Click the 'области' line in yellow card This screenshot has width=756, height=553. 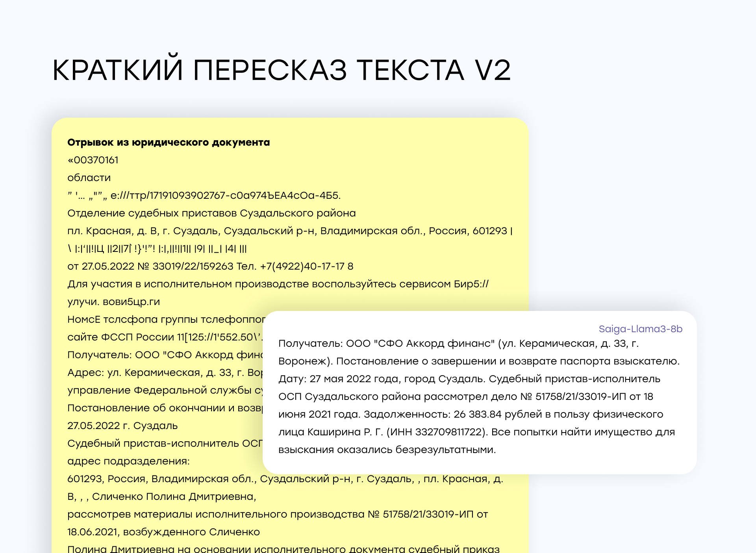pyautogui.click(x=89, y=178)
